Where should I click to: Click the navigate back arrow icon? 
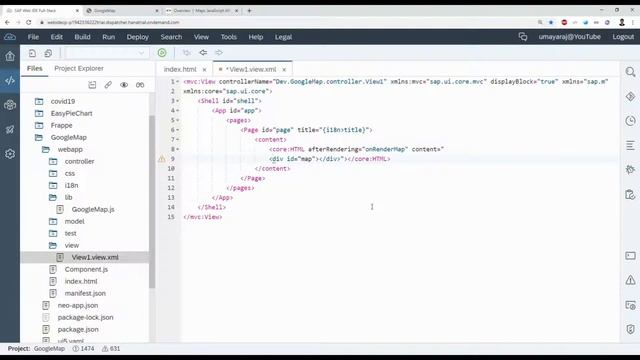tap(203, 53)
